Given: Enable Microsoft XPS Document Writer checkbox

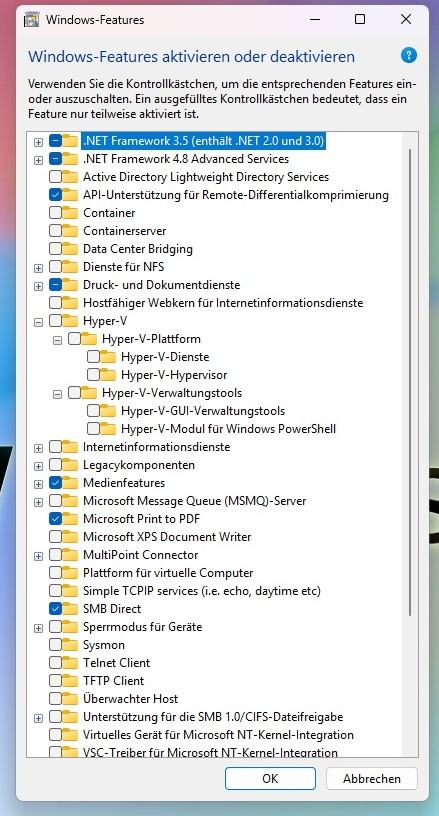Looking at the screenshot, I should coord(56,537).
